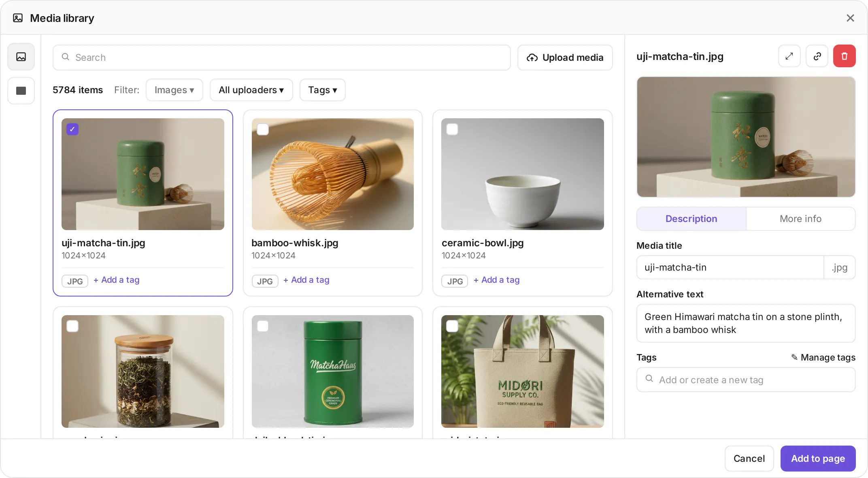Select the MatchaHaus tin image checkbox

263,326
